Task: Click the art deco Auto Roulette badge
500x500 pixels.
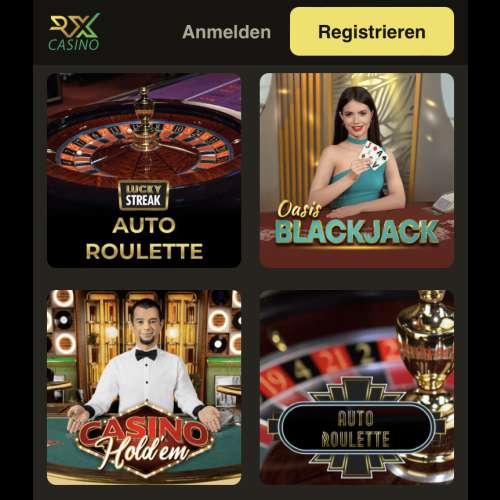Action: click(356, 428)
